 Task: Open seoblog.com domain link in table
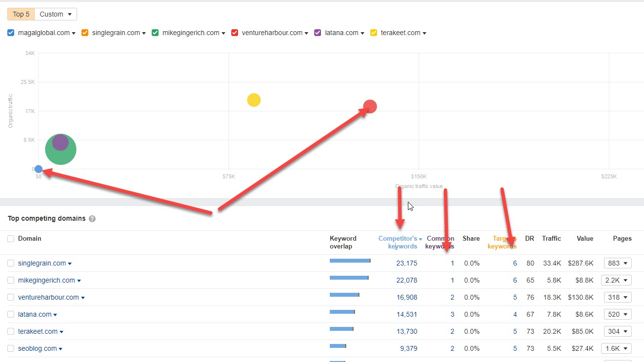point(37,348)
